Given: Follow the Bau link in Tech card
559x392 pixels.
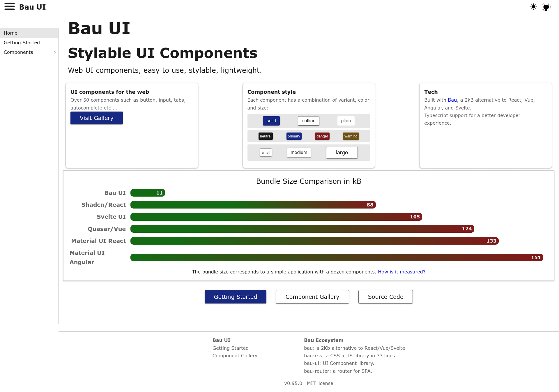Looking at the screenshot, I should coord(452,100).
